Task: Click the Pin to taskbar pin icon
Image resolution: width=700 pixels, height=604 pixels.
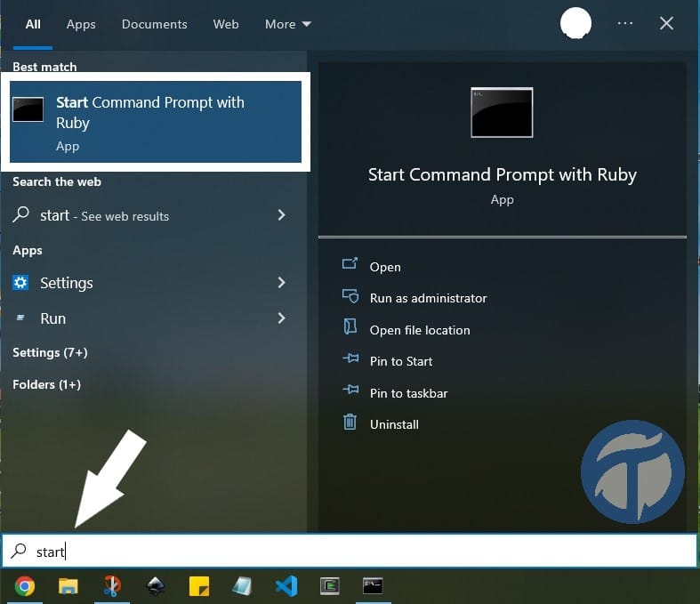Action: point(350,390)
